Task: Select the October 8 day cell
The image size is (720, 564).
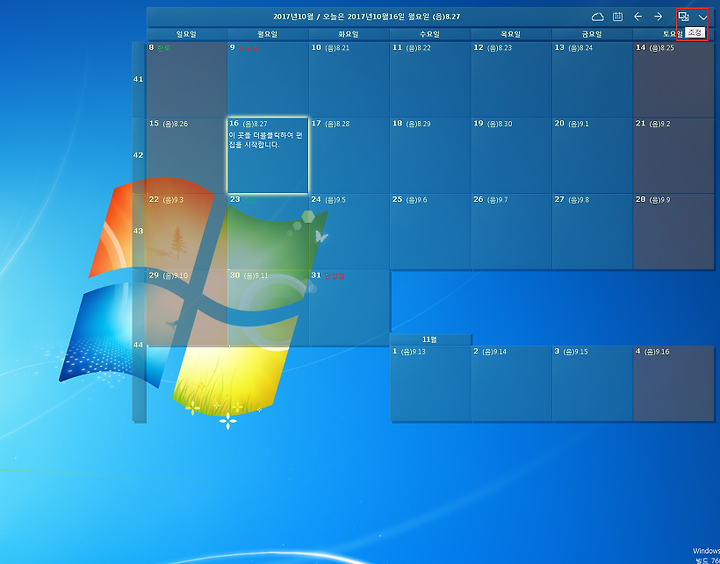Action: tap(187, 79)
